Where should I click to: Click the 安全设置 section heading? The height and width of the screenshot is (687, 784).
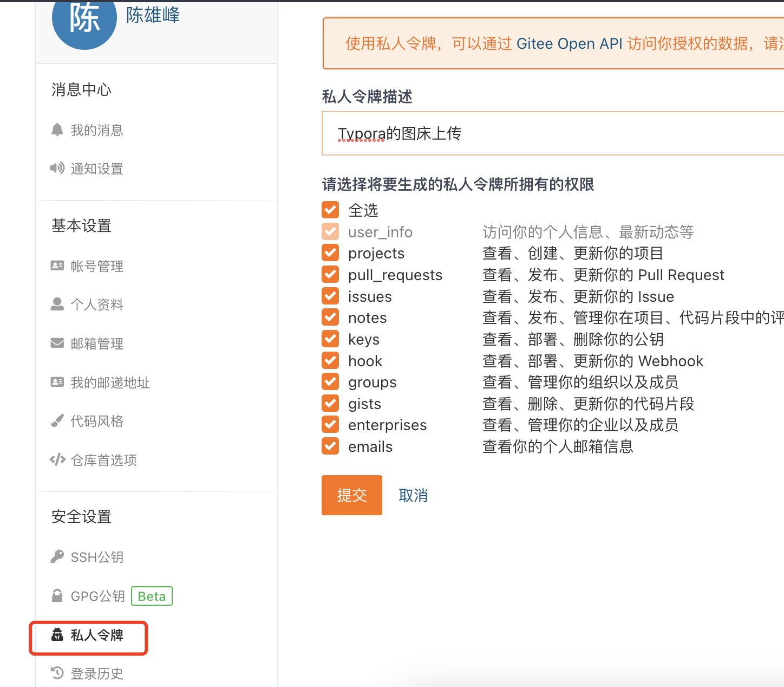[x=81, y=516]
